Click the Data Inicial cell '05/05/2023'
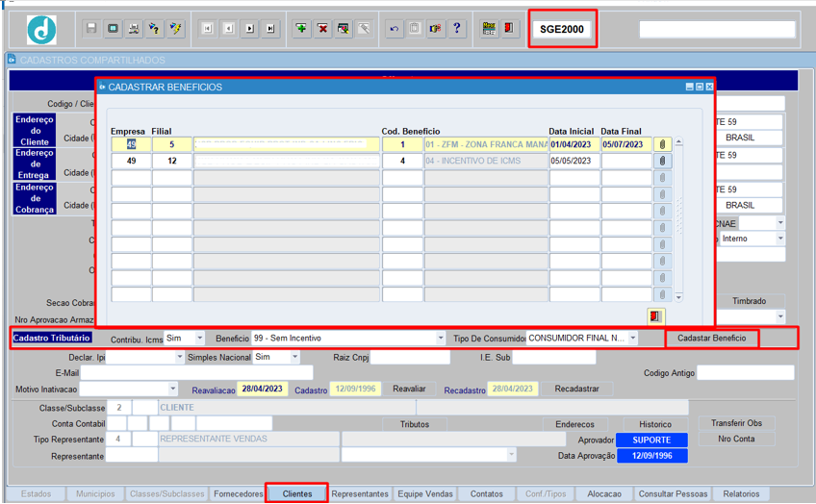The height and width of the screenshot is (504, 816). 574,162
